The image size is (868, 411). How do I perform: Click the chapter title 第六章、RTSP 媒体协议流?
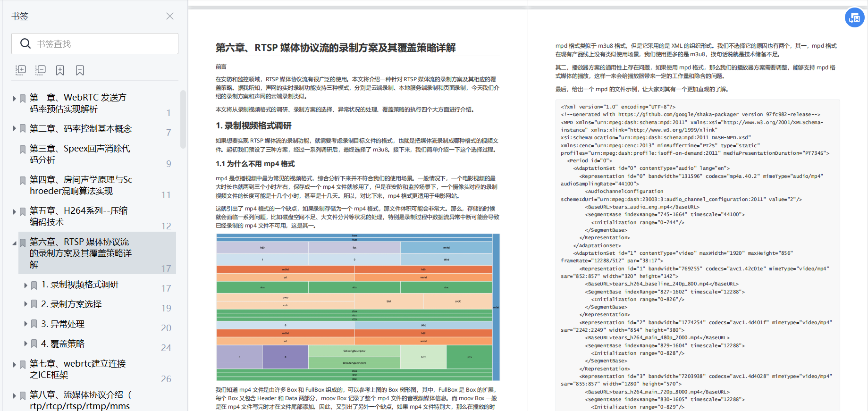pyautogui.click(x=336, y=48)
